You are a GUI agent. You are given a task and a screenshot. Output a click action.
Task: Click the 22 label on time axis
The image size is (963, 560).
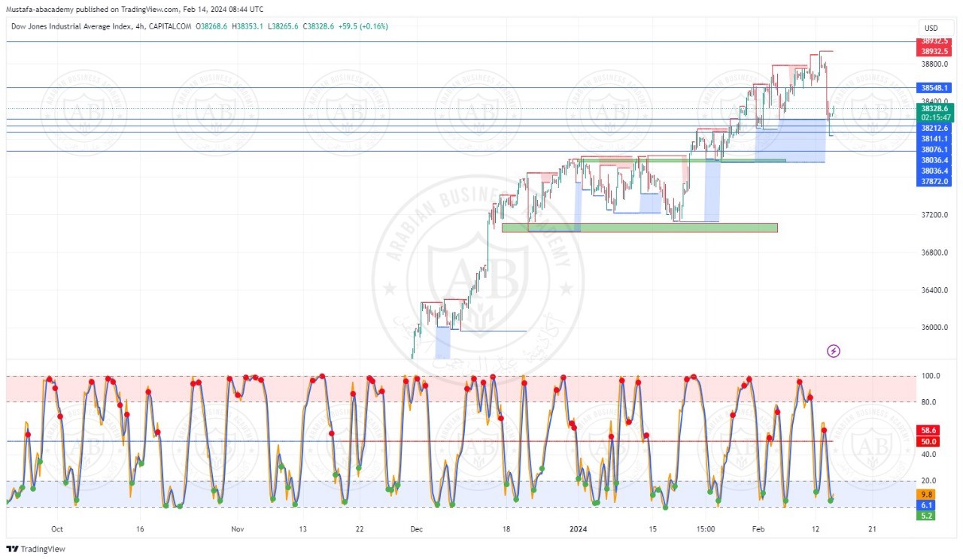pos(360,529)
